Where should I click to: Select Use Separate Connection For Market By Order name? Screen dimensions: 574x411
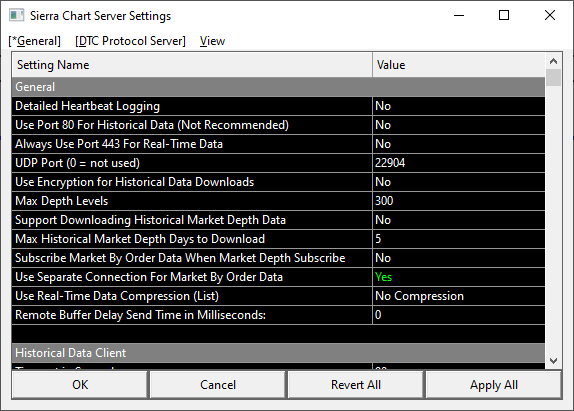(x=192, y=277)
